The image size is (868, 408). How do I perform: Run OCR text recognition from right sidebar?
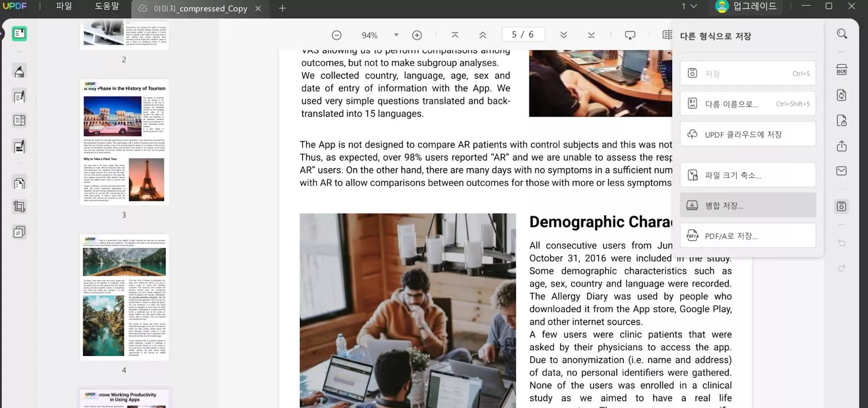841,70
